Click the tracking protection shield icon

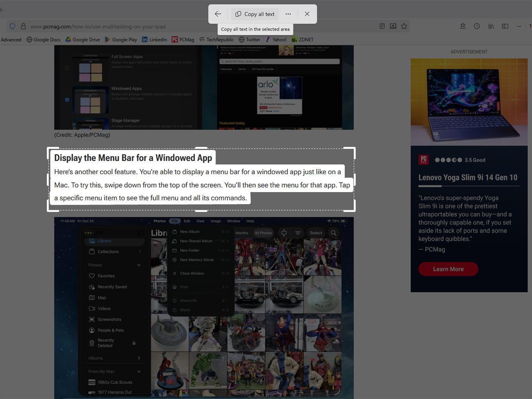click(13, 26)
